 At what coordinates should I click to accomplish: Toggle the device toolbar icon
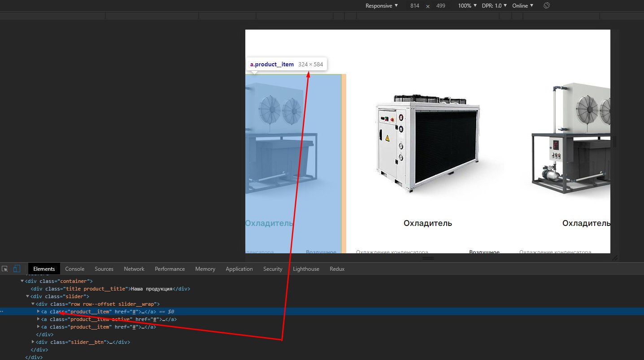pyautogui.click(x=17, y=269)
